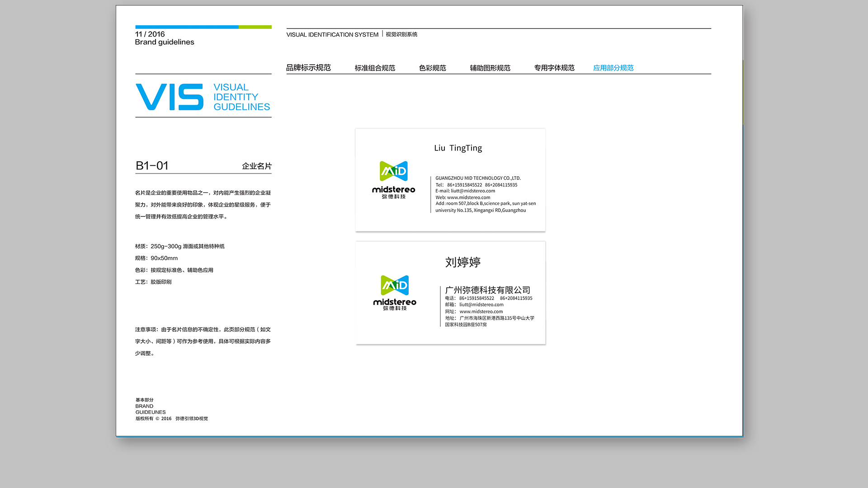Click the Tel line on English card
The height and width of the screenshot is (488, 868).
pyautogui.click(x=476, y=185)
